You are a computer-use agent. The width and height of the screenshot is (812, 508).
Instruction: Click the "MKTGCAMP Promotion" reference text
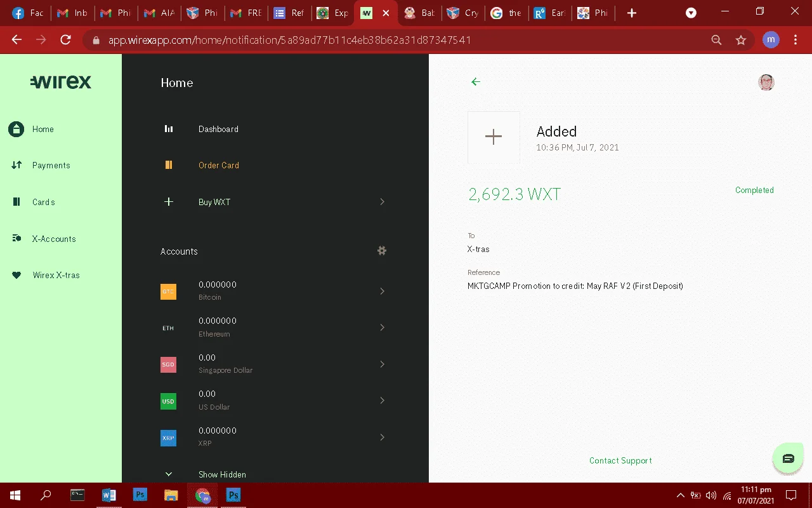(x=575, y=286)
